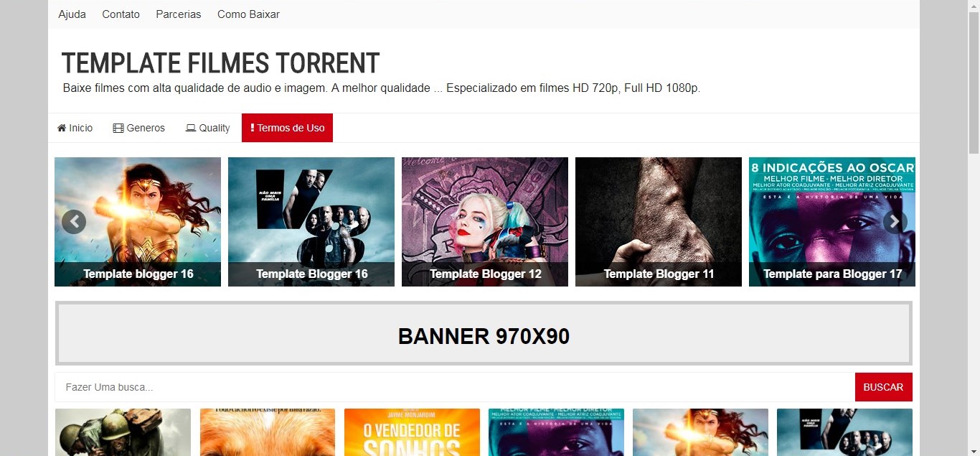This screenshot has height=456, width=980.
Task: Click the BANNER 970X90 advertisement area
Action: point(484,334)
